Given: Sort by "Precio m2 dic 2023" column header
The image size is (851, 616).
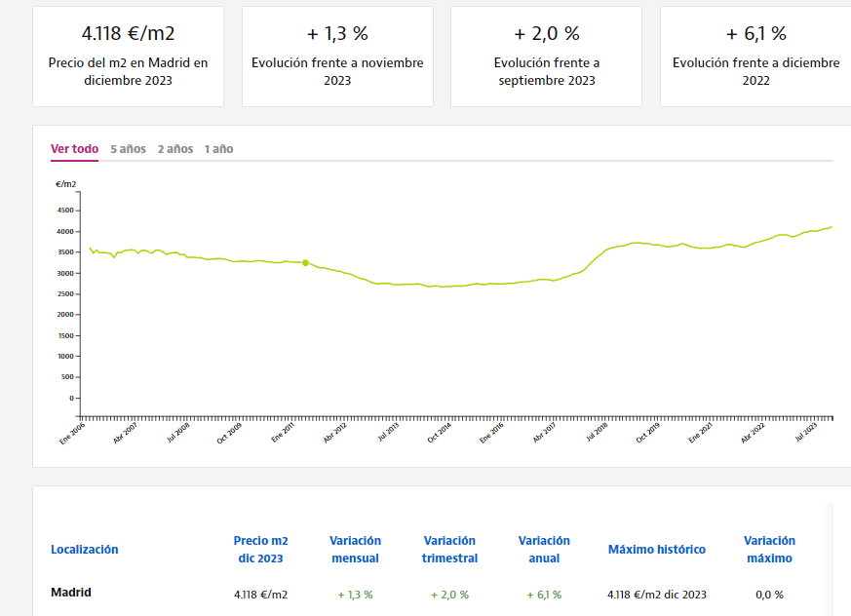Looking at the screenshot, I should [x=260, y=550].
